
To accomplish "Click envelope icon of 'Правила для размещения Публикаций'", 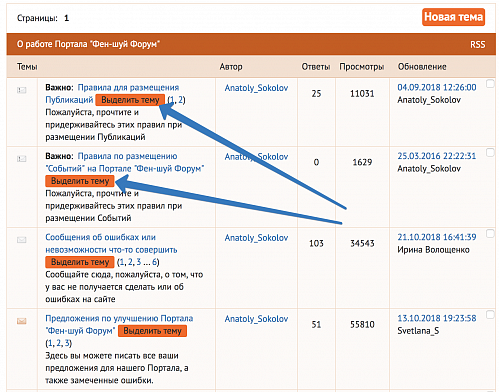I will (22, 90).
